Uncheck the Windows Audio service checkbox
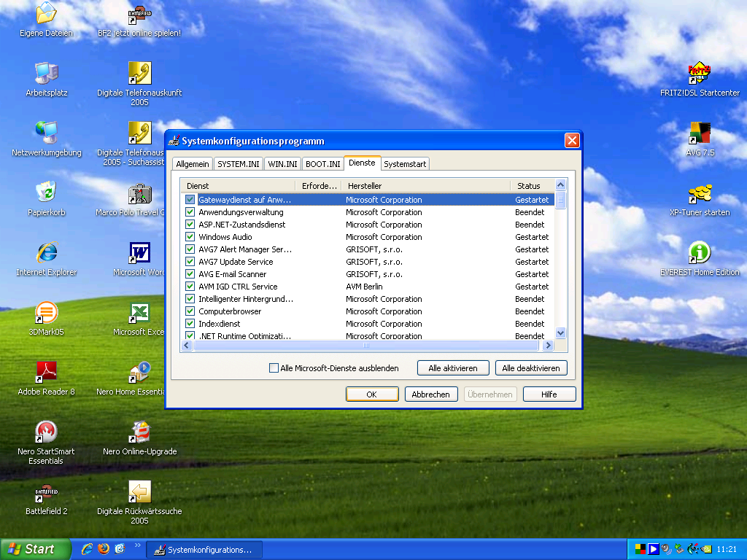The height and width of the screenshot is (560, 747). 190,237
